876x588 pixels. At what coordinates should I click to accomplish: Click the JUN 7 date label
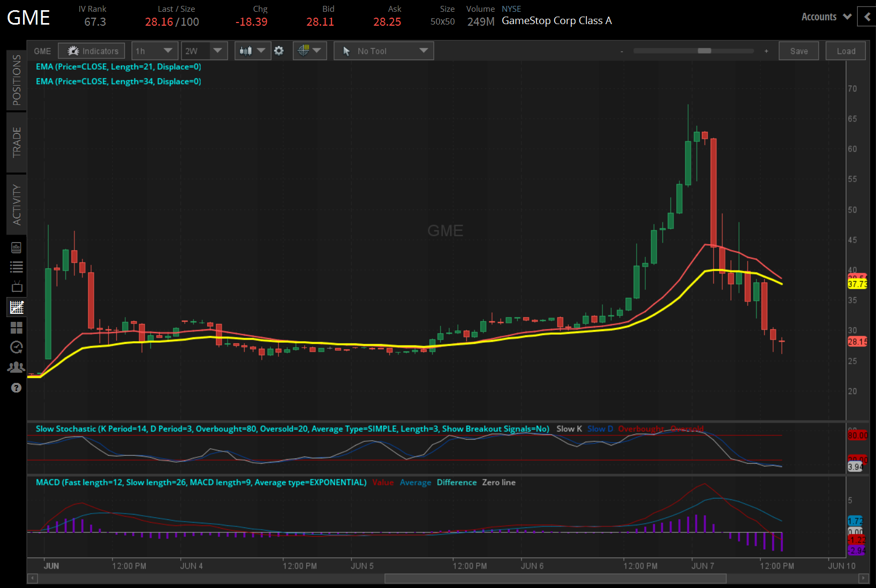point(703,566)
